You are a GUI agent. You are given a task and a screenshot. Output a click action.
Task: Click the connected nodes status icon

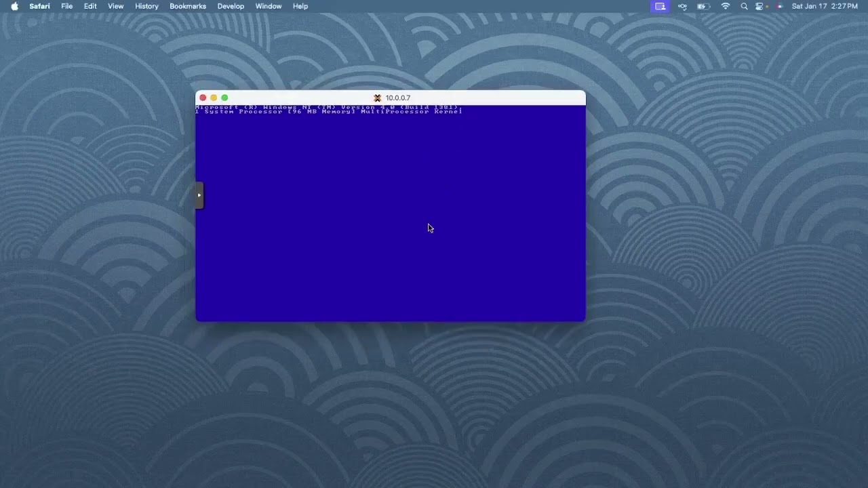click(682, 6)
